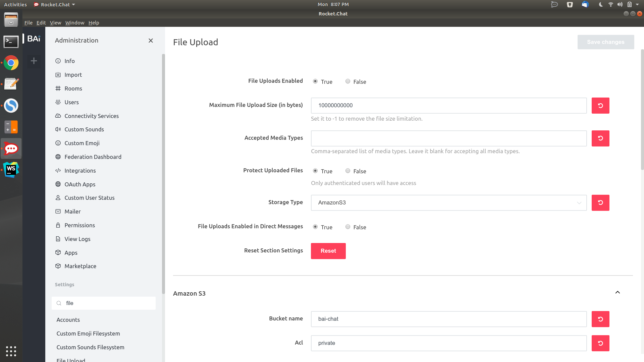This screenshot has width=644, height=362.
Task: Select True for File Uploads Enabled
Action: (x=315, y=81)
